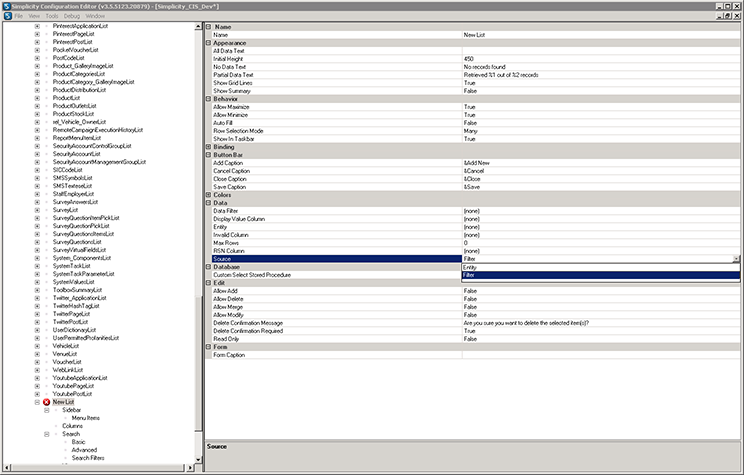Image resolution: width=744 pixels, height=475 pixels.
Task: Expand the ProductList tree node
Action: (37, 98)
